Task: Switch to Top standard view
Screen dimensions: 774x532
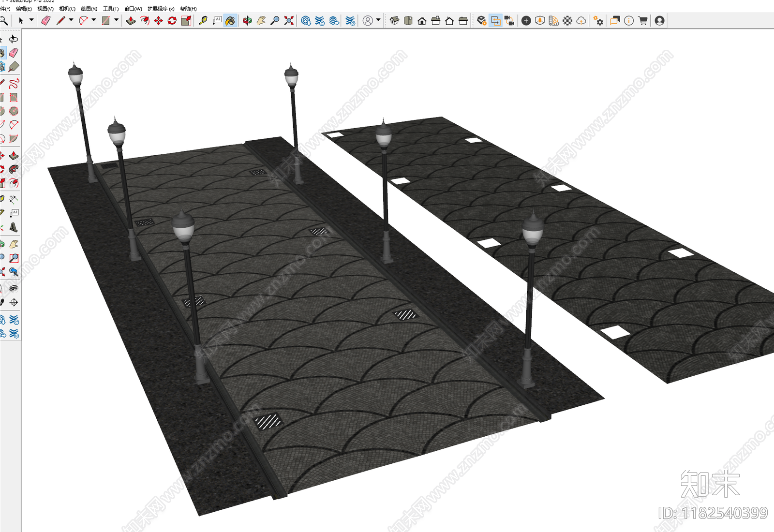Action: (408, 20)
